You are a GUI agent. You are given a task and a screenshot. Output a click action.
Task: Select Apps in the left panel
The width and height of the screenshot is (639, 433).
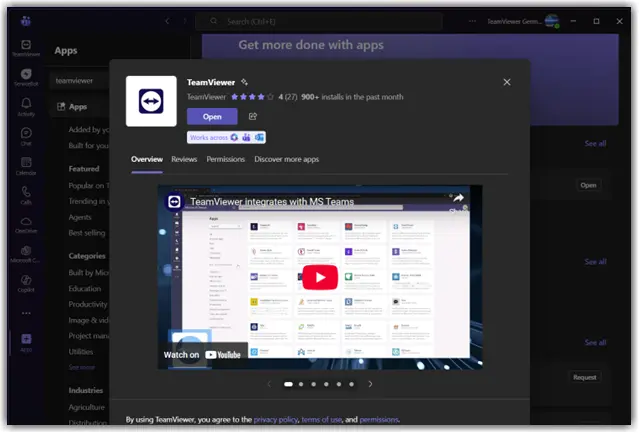pos(77,107)
